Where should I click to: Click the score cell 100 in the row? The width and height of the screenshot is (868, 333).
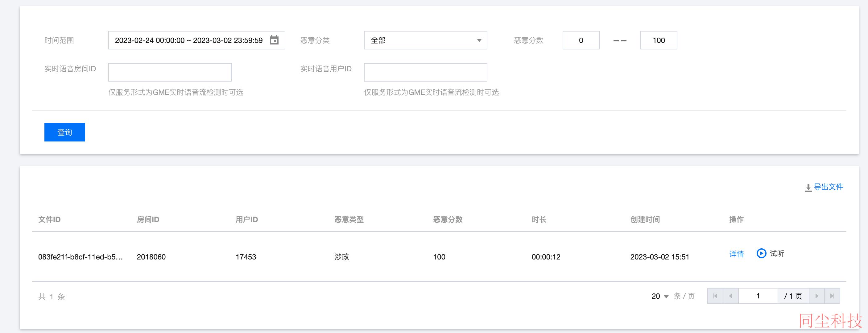439,257
